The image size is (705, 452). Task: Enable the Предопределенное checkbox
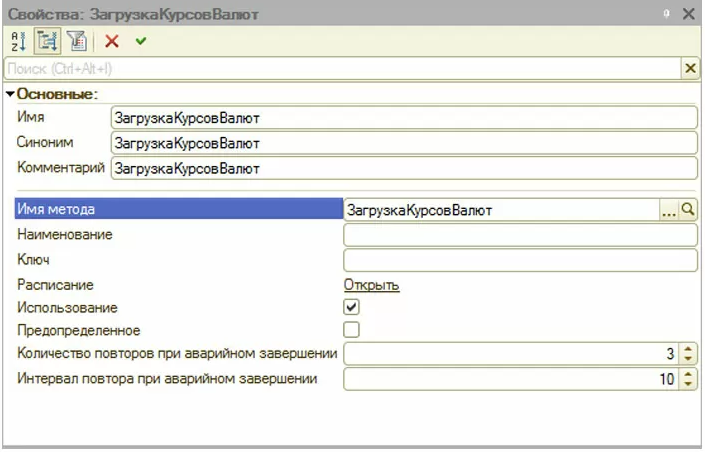(351, 329)
